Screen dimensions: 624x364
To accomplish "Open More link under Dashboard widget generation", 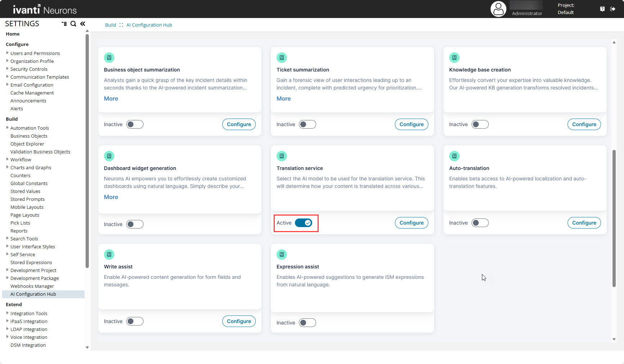I will coord(111,197).
